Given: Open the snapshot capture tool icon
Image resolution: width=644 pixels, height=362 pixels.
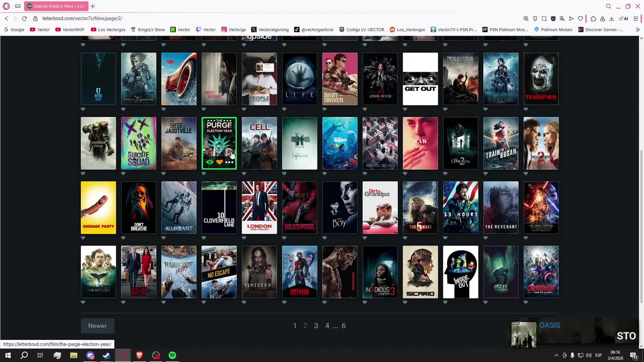Looking at the screenshot, I should tap(544, 19).
